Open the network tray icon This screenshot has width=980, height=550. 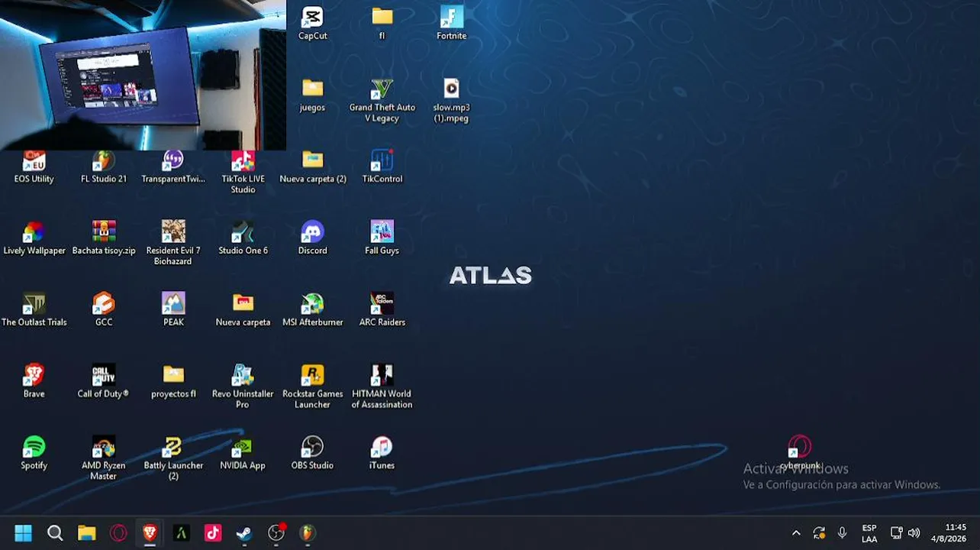[x=897, y=533]
